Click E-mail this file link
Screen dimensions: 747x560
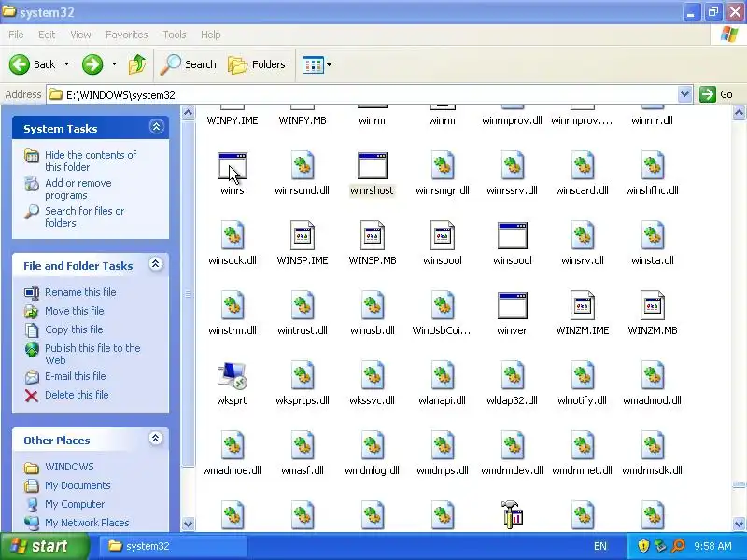[76, 376]
